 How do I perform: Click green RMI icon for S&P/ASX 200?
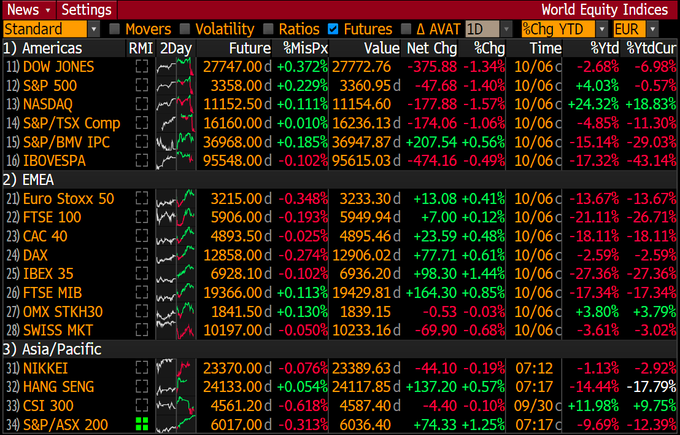(142, 424)
